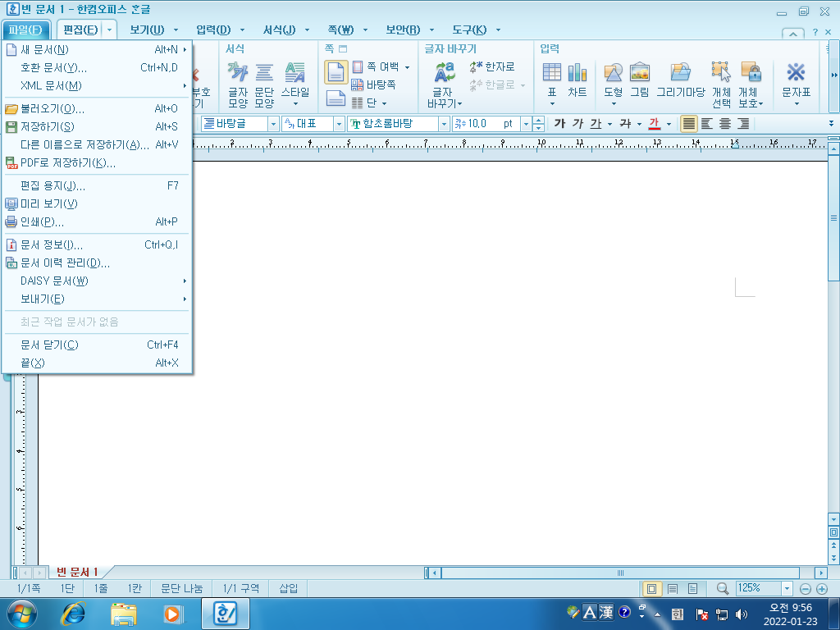Open the 대표 language dropdown
This screenshot has height=630, width=840.
coord(339,124)
